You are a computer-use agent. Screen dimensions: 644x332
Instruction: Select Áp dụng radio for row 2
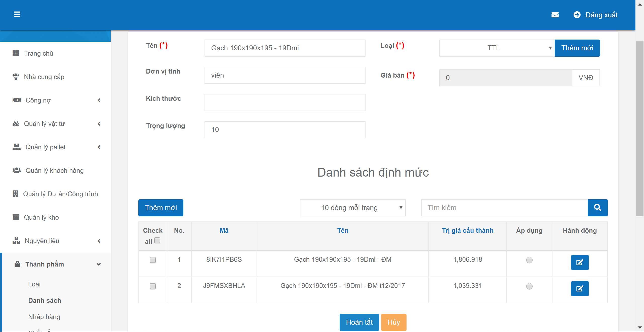[x=529, y=286]
